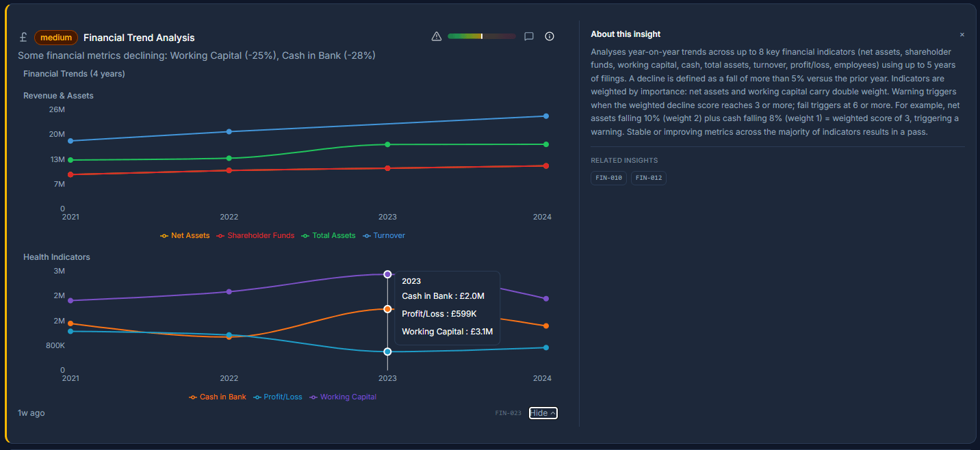Click the Revenue & Assets chart heading
This screenshot has width=980, height=450.
(x=58, y=96)
